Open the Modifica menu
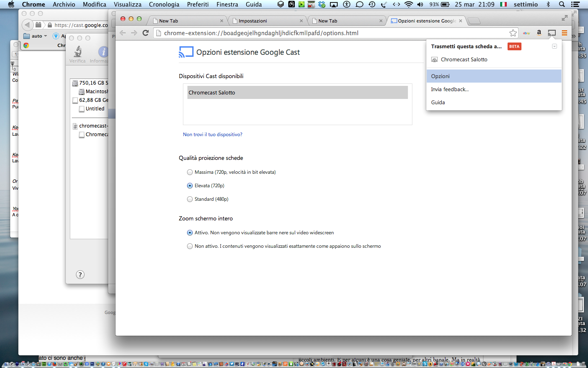 click(x=94, y=4)
